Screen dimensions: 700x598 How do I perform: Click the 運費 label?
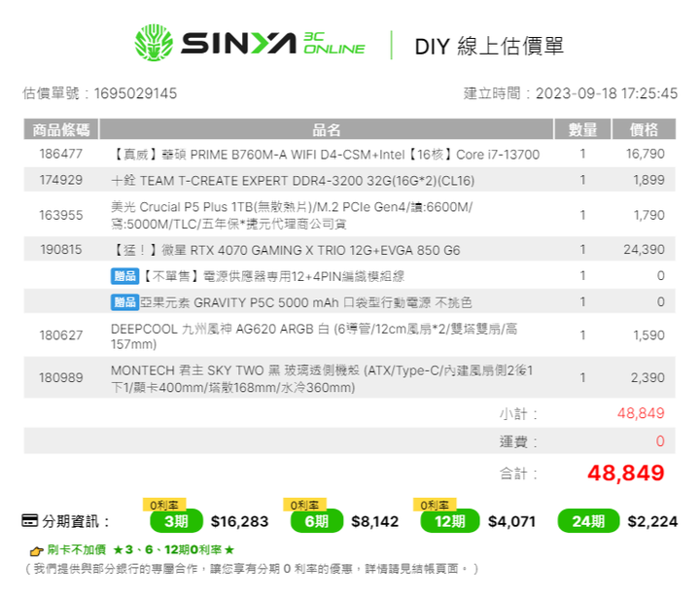click(518, 441)
